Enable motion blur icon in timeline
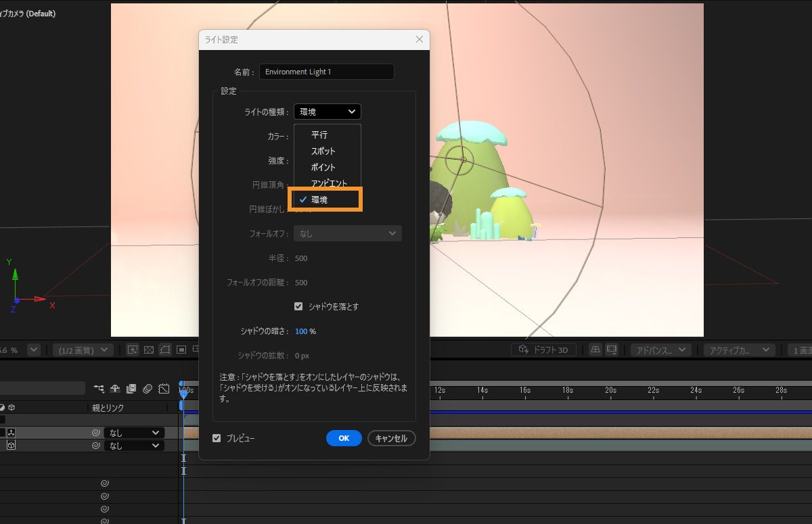This screenshot has height=524, width=812. coord(147,389)
